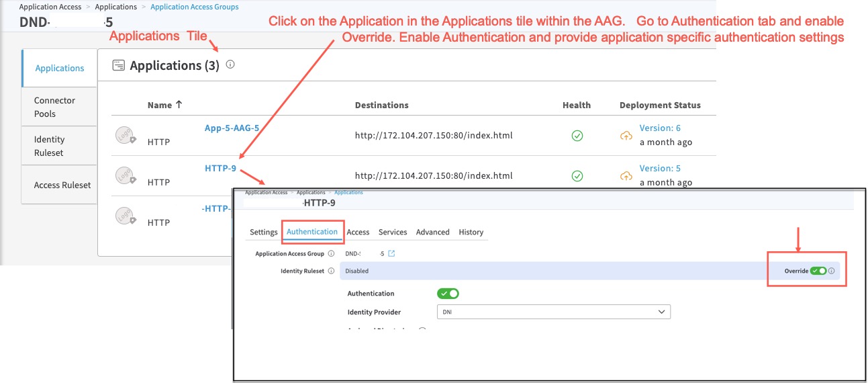Disable the Authentication toggle
Image resolution: width=868 pixels, height=383 pixels.
click(x=448, y=294)
